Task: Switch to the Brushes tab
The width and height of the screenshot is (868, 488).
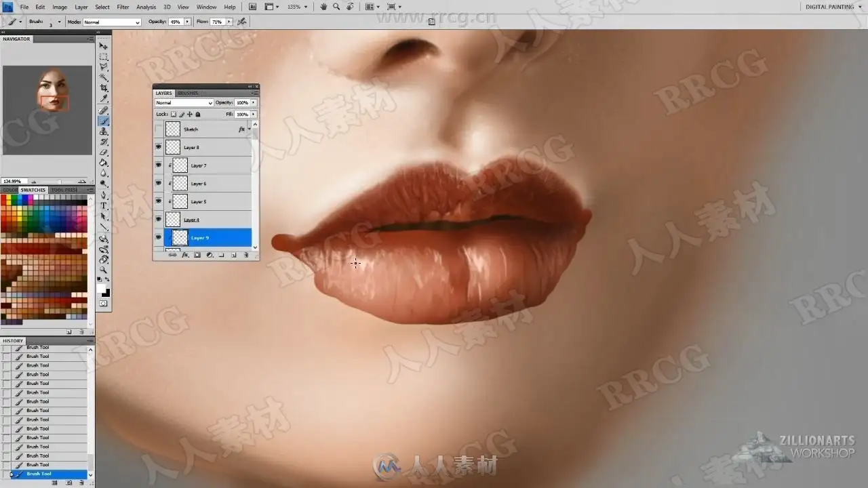Action: coord(188,93)
